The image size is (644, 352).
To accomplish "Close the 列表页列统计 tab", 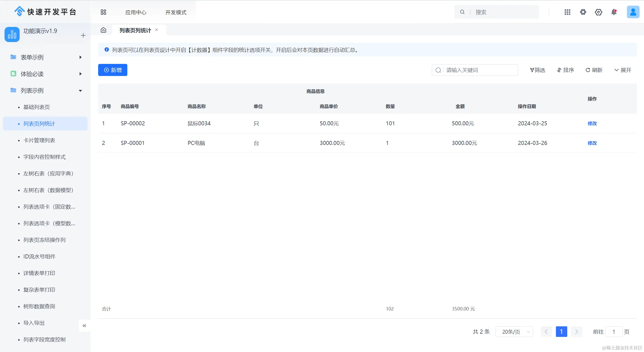I will coord(157,30).
